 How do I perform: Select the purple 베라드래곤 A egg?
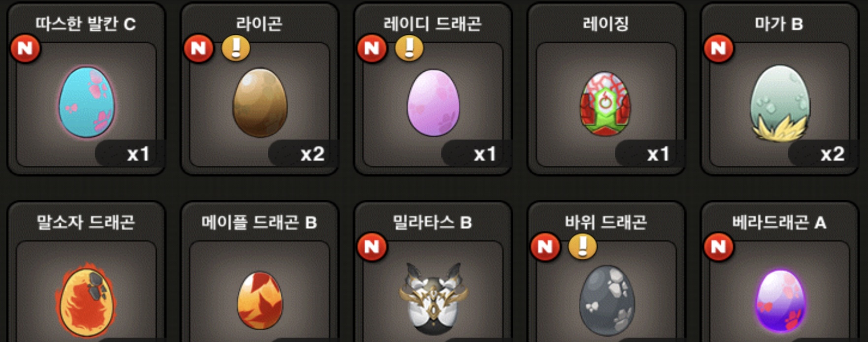tap(781, 301)
